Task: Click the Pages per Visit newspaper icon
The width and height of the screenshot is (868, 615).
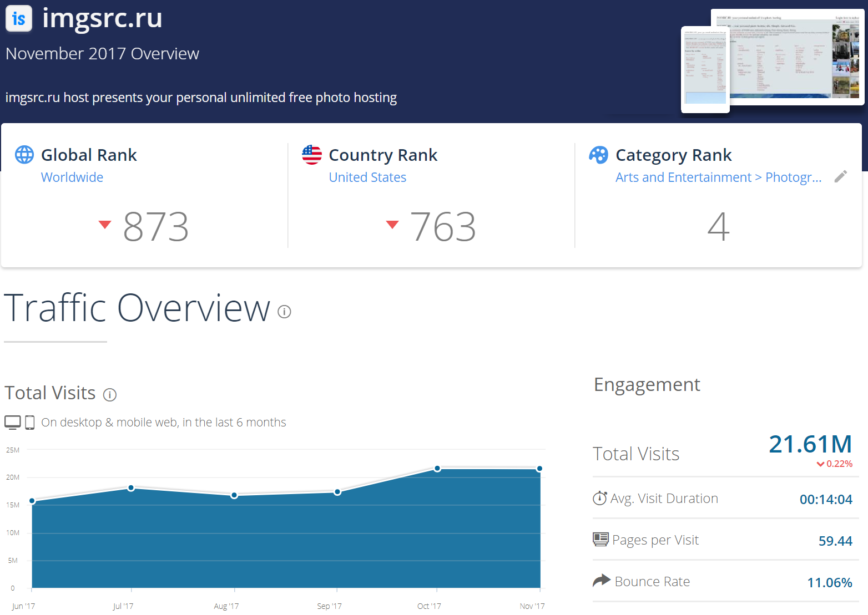Action: (x=600, y=539)
